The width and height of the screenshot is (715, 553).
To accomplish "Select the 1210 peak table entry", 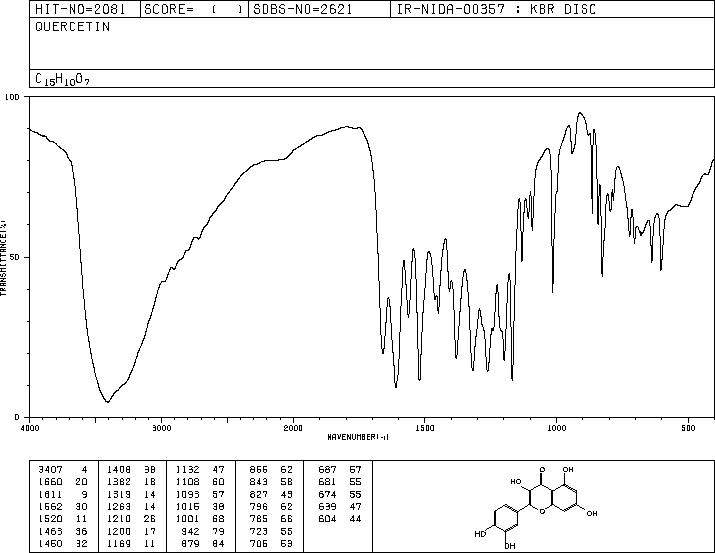I will tap(131, 519).
